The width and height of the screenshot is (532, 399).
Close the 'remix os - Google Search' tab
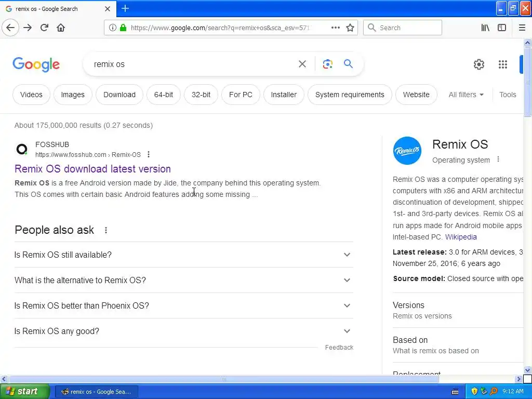108,9
